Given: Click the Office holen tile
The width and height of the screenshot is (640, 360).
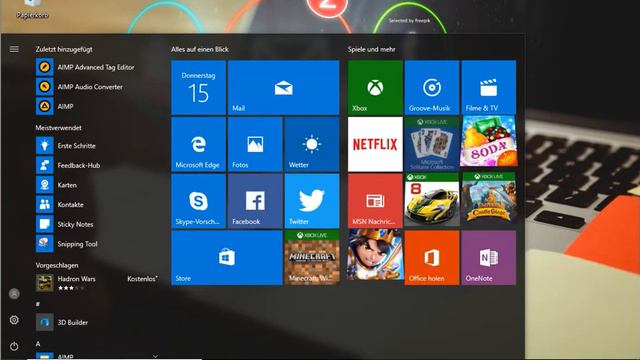Looking at the screenshot, I should click(432, 258).
